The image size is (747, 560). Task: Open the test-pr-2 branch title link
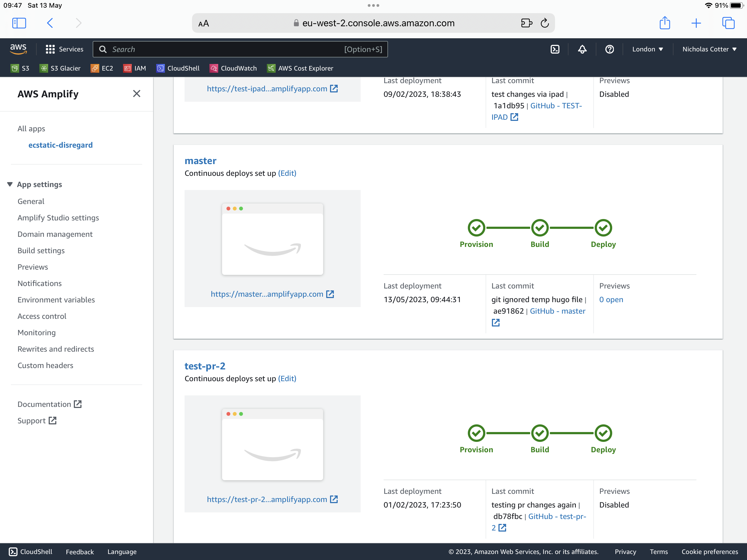[x=205, y=366]
